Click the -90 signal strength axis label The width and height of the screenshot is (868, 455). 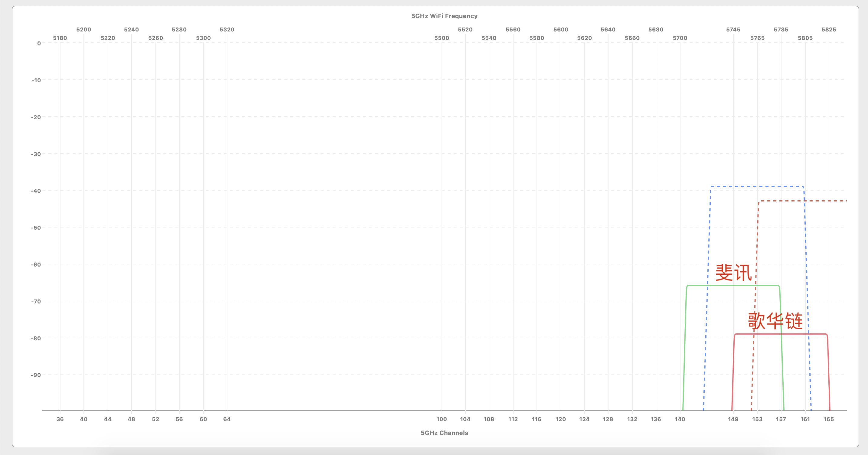(x=36, y=375)
